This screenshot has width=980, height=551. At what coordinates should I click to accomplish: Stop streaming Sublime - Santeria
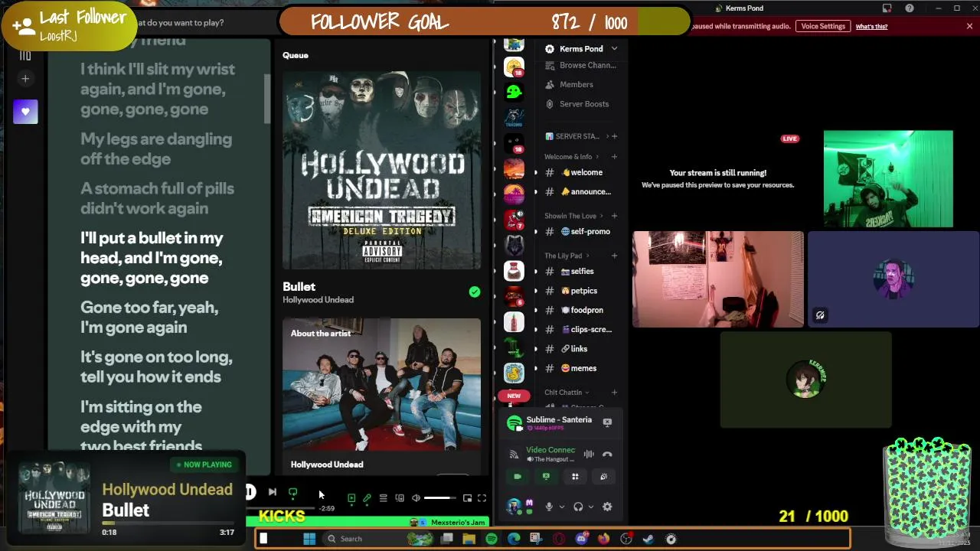[x=607, y=422]
